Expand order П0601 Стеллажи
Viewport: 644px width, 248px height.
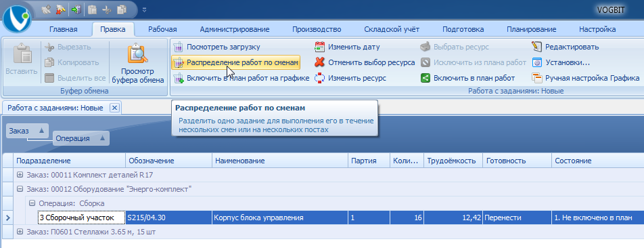tap(20, 232)
